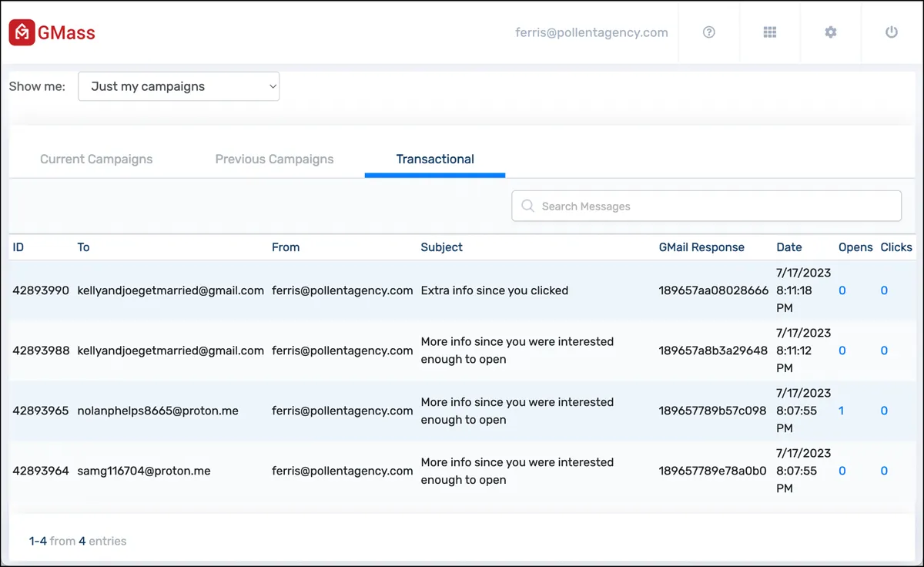Select ID 42893988 cell
Image resolution: width=924 pixels, height=567 pixels.
click(41, 351)
